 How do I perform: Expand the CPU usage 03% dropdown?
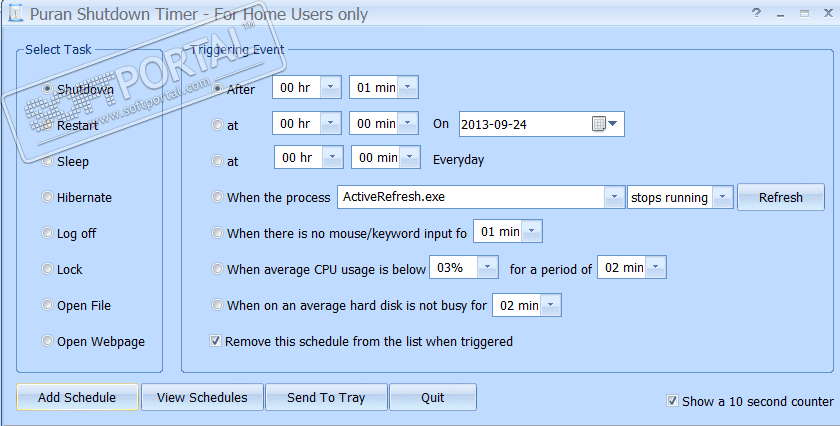(487, 268)
